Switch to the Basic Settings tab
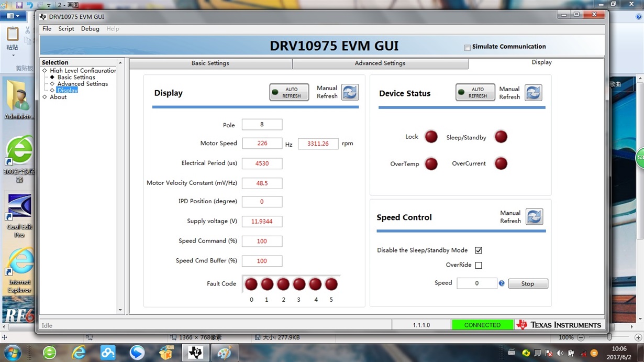 tap(210, 63)
